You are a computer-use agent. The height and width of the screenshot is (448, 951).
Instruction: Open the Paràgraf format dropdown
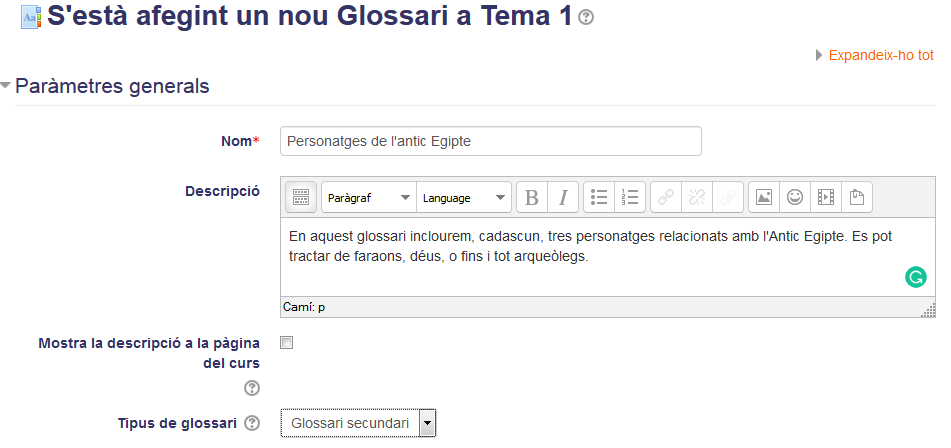pos(369,197)
